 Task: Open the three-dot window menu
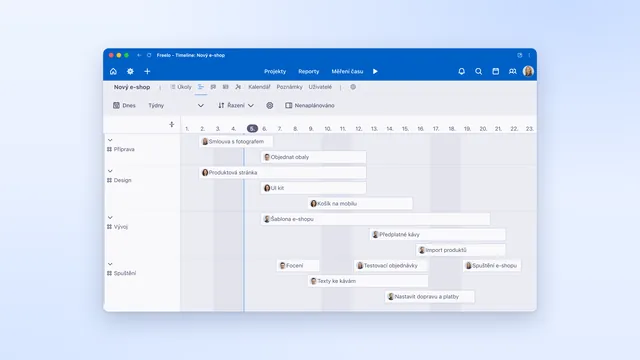pyautogui.click(x=529, y=55)
